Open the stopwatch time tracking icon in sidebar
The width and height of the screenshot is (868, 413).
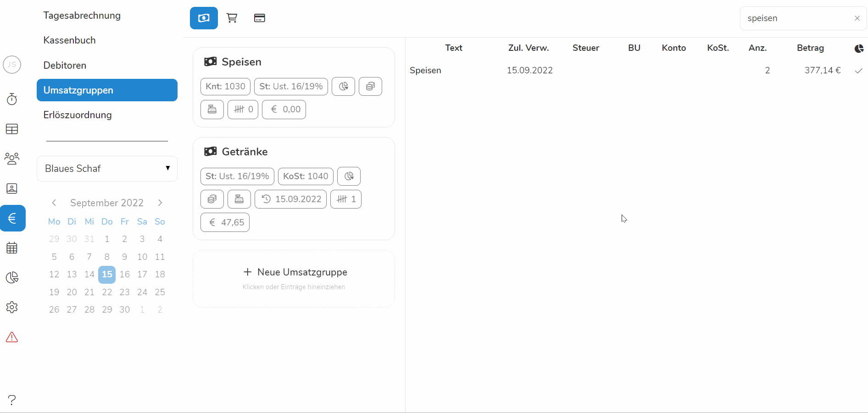point(12,99)
